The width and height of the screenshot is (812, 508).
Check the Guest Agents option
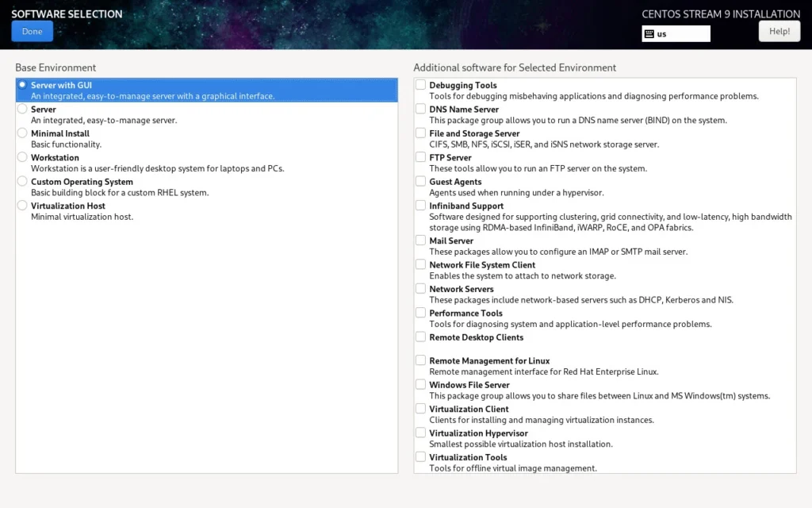pos(421,181)
